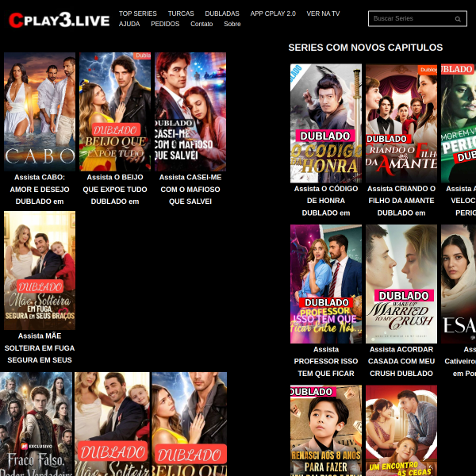The width and height of the screenshot is (476, 476).
Task: Open Fraco Falso Poder Verdadeiro poster
Action: 36,424
